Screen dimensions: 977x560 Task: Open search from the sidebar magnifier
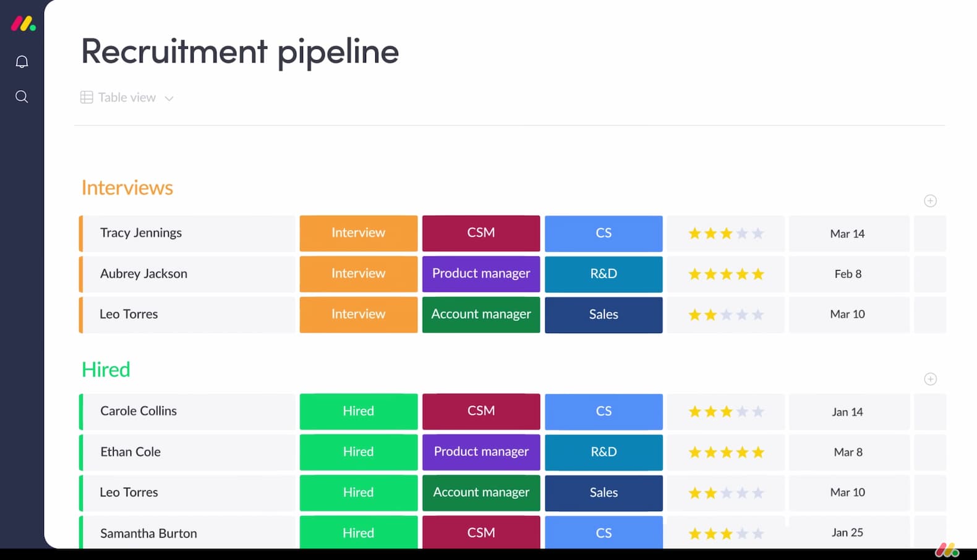coord(22,97)
